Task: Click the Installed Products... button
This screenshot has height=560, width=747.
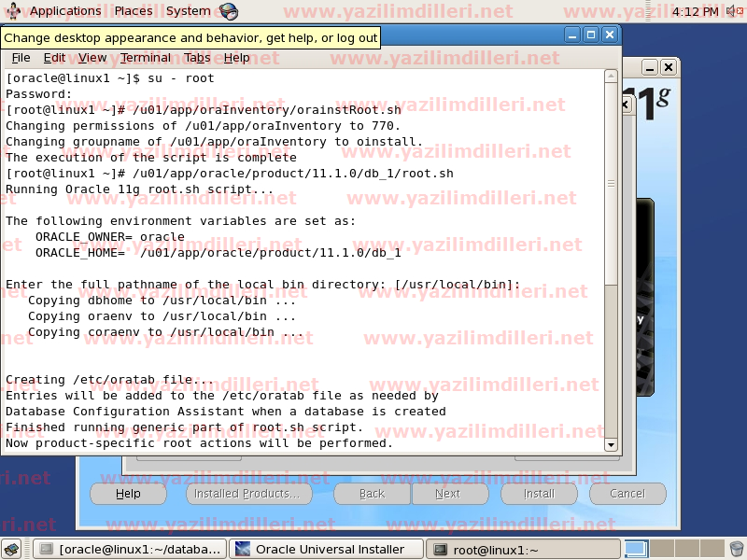Action: (247, 494)
